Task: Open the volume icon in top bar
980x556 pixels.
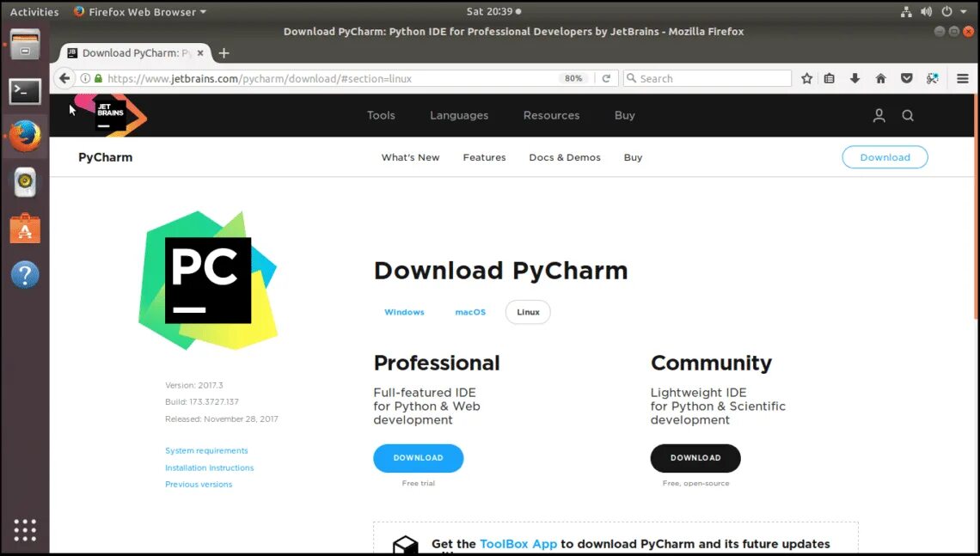Action: coord(926,11)
